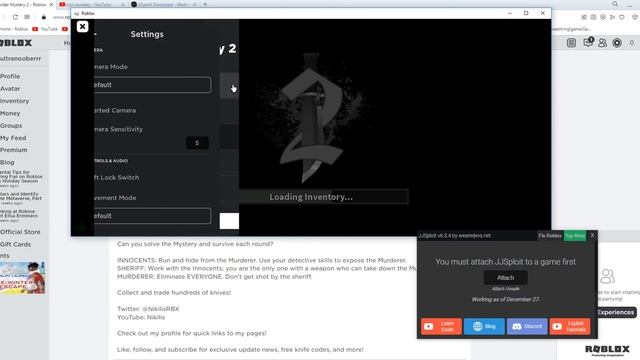This screenshot has width=640, height=360.
Task: Maximize the Roblox game window
Action: [526, 13]
